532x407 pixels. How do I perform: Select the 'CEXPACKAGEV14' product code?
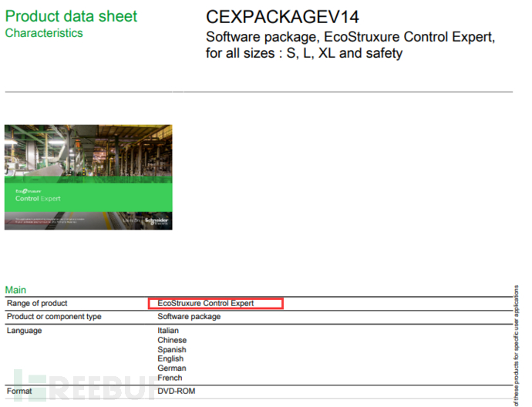coord(282,17)
